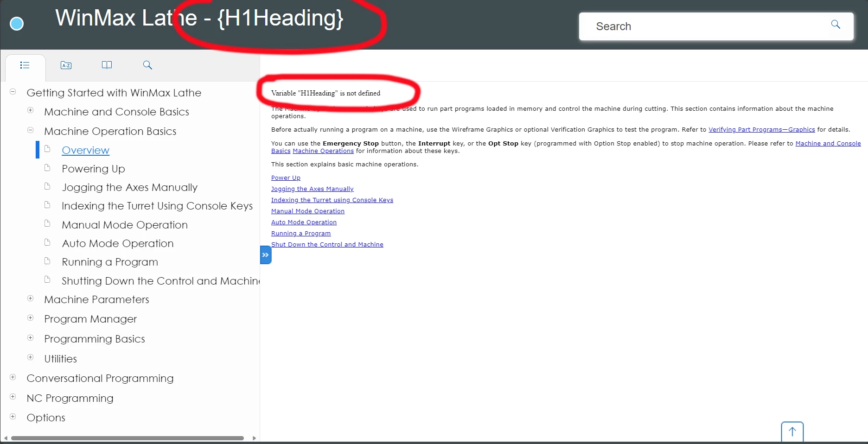Follow Verifying Part Programs—Graphics link
Screen dimensions: 868x444
762,130
